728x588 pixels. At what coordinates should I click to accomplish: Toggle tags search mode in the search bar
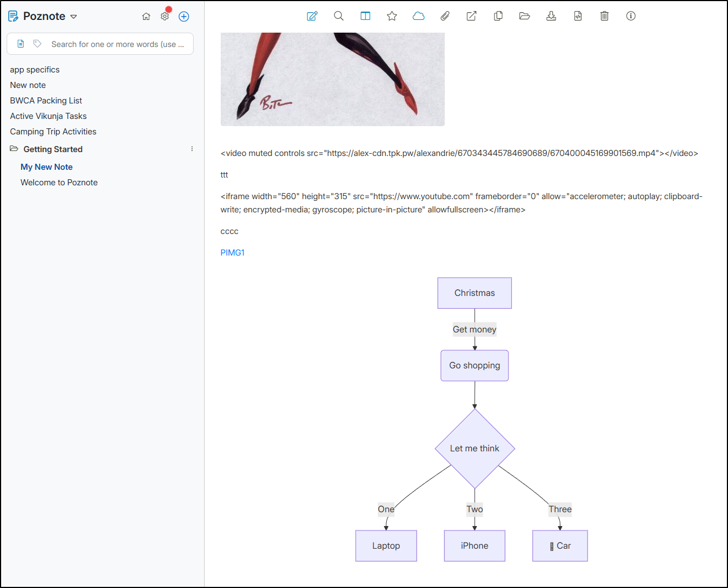[37, 44]
